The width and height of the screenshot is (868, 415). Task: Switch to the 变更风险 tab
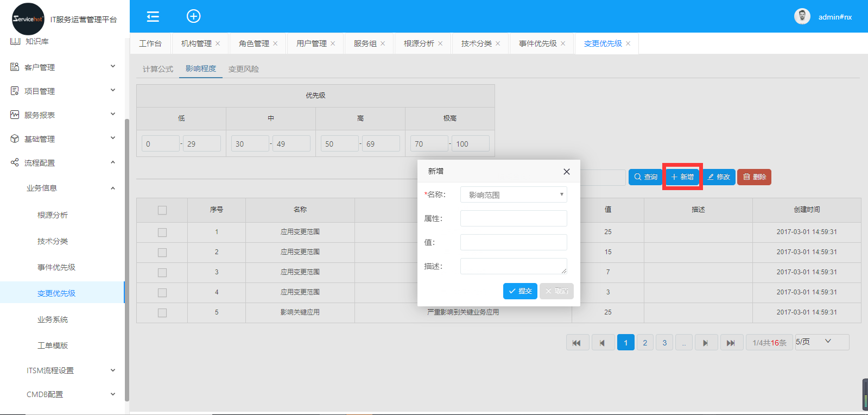click(243, 69)
